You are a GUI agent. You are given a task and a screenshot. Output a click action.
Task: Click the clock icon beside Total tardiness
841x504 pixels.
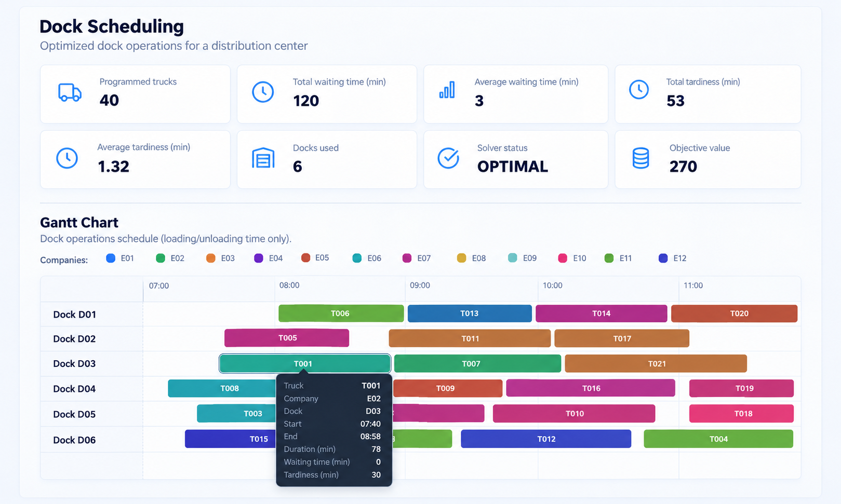click(639, 90)
